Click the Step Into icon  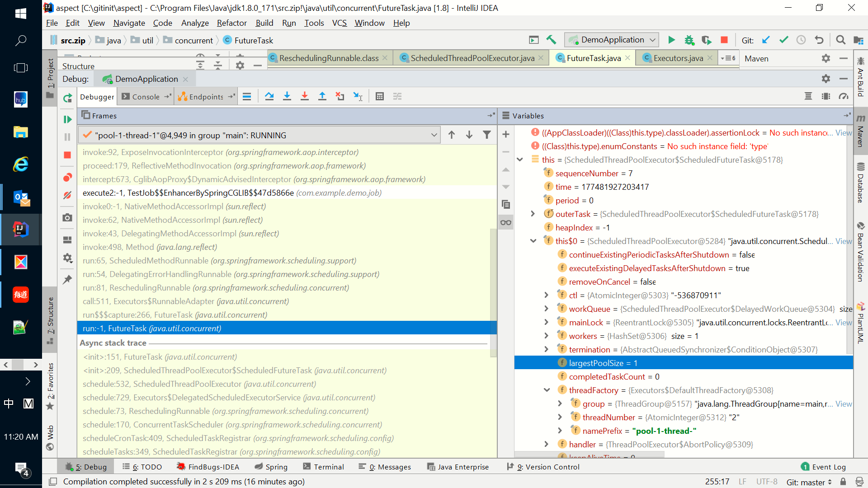[287, 96]
